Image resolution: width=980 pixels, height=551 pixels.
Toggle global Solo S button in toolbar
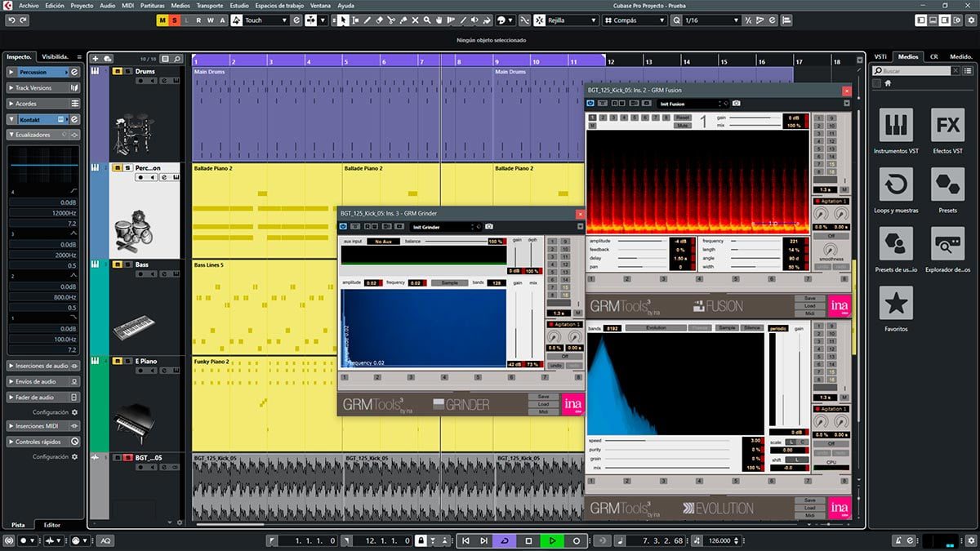(174, 20)
